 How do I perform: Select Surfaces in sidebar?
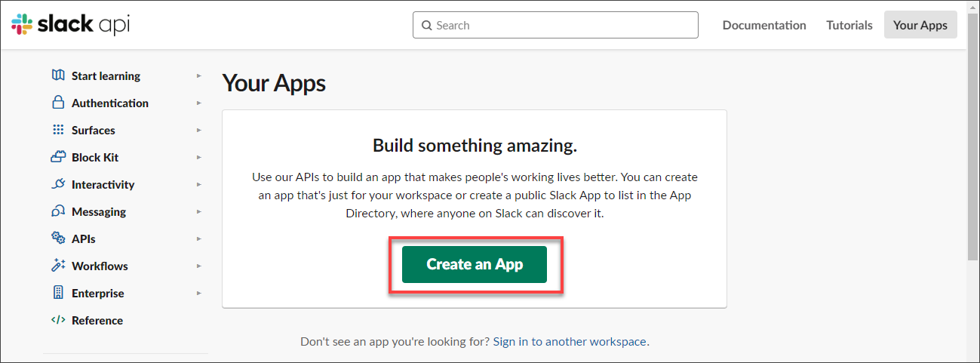[94, 130]
